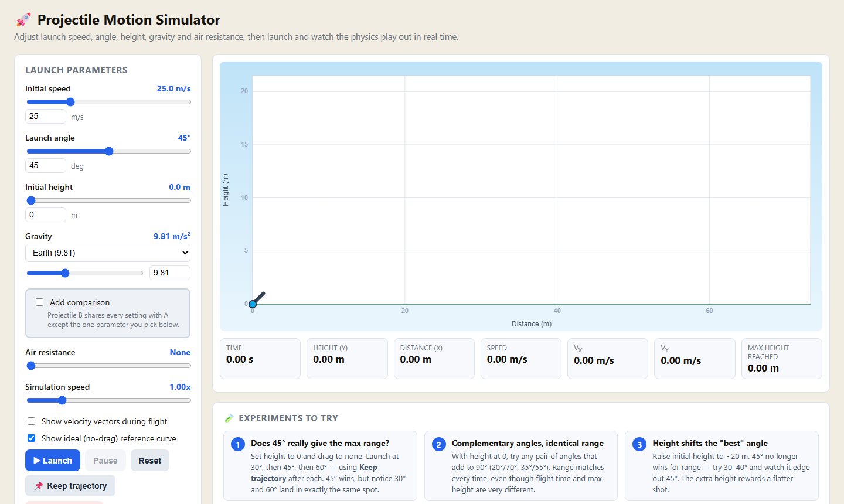The width and height of the screenshot is (844, 504).
Task: Click the LAUNCH PARAMETERS heading
Action: point(76,70)
